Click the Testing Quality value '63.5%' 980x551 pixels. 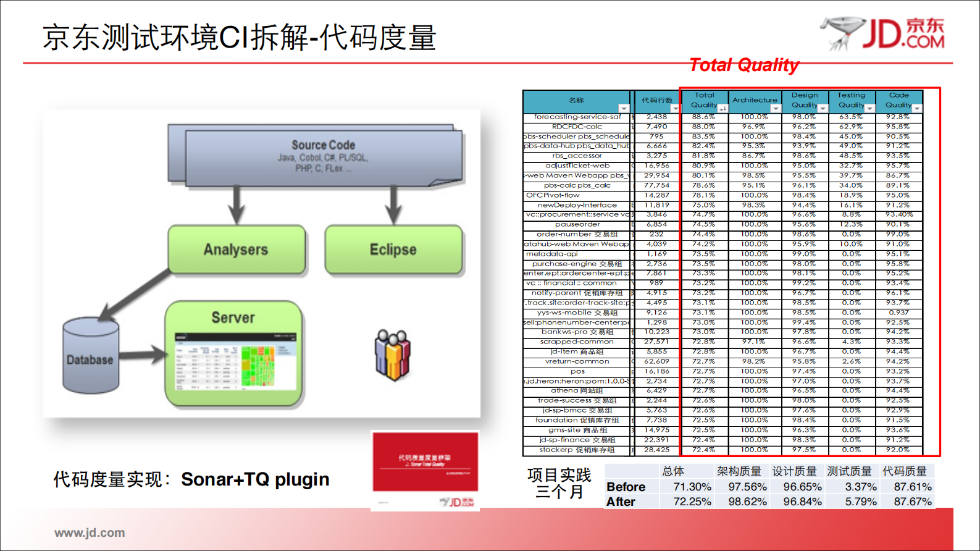pos(851,117)
